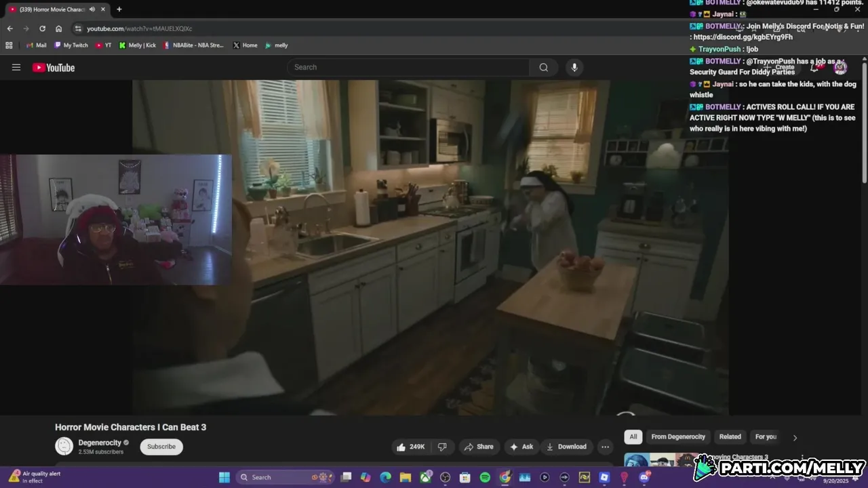Switch to Chrome taskbar icon
Image resolution: width=868 pixels, height=488 pixels.
(505, 477)
